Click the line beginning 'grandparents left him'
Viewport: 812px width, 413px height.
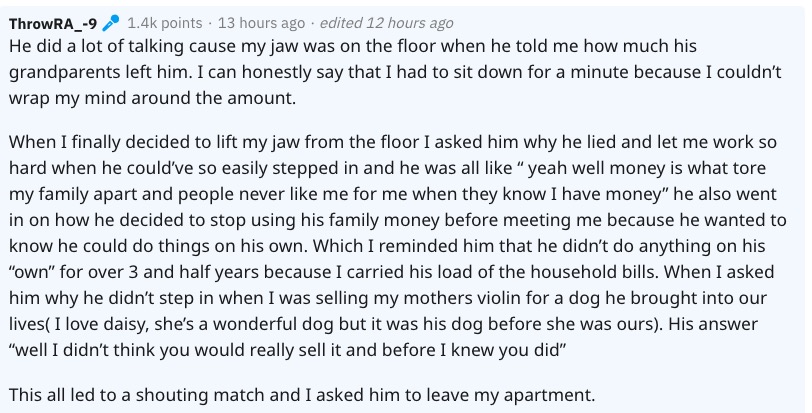pyautogui.click(x=395, y=72)
